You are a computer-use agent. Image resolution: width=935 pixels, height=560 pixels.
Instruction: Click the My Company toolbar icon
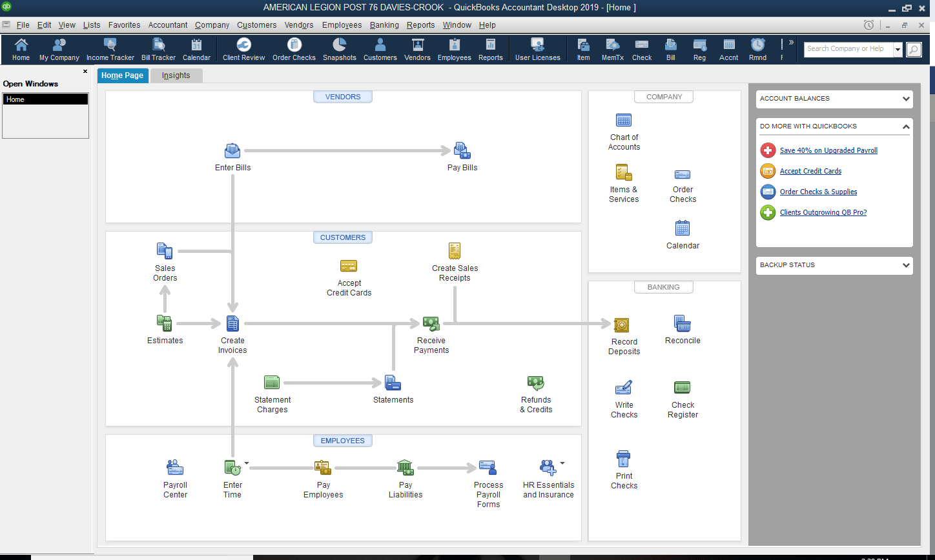[59, 49]
